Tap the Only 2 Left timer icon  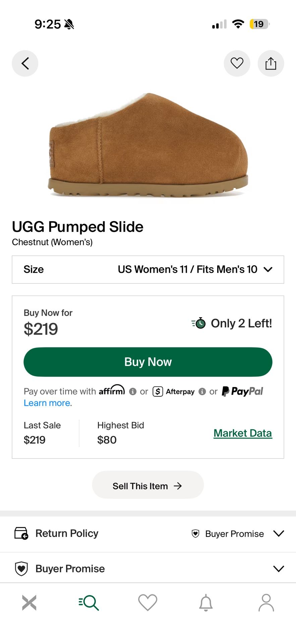click(x=199, y=323)
